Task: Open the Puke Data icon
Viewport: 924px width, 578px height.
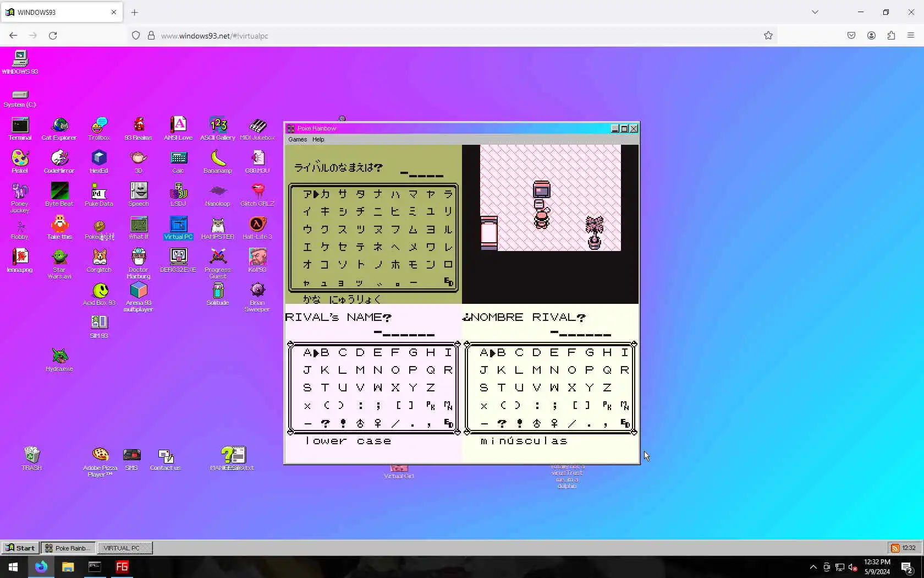Action: click(99, 195)
